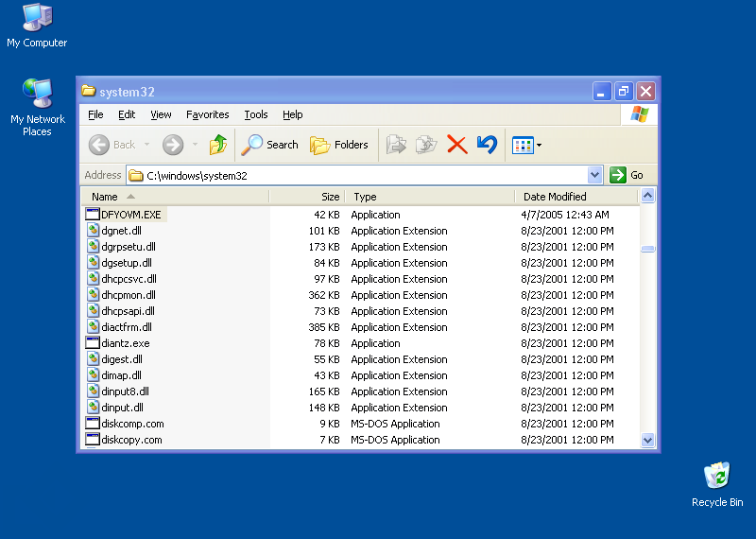Select the dgrpsetu.dll file icon
This screenshot has height=539, width=756.
pos(93,246)
